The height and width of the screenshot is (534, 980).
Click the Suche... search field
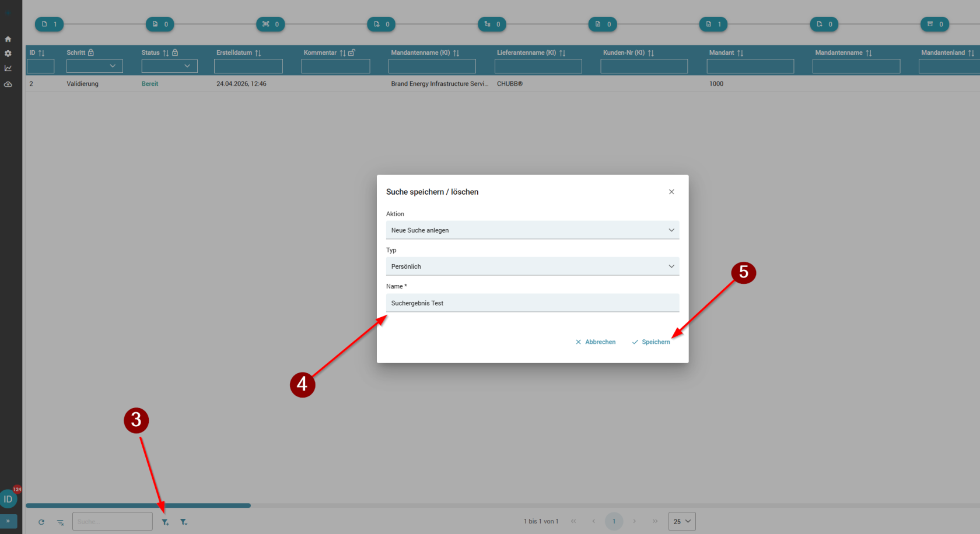(x=113, y=522)
